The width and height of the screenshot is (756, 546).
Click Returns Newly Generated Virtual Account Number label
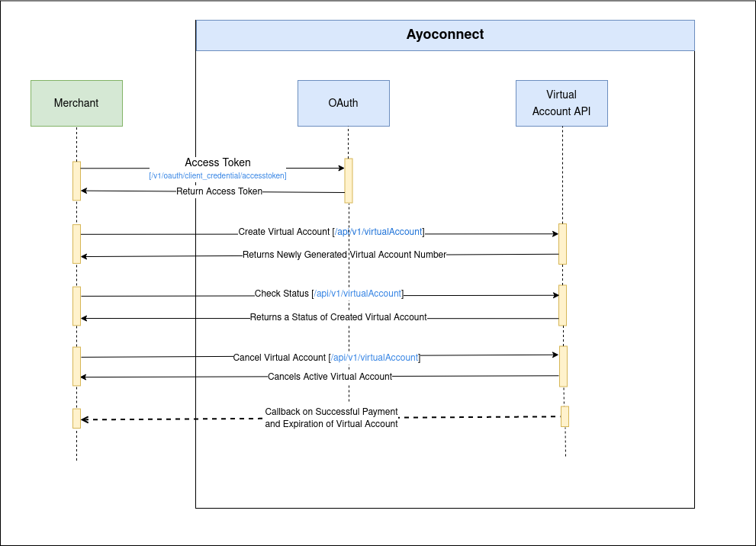[x=344, y=255]
